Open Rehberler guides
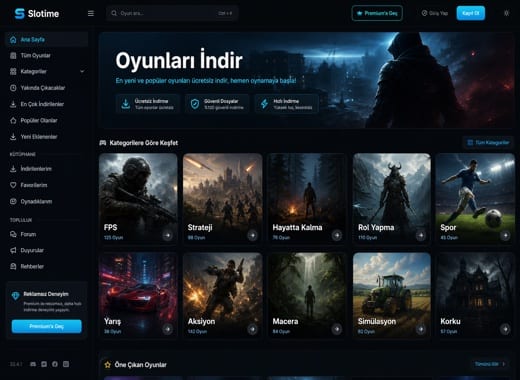Image resolution: width=520 pixels, height=380 pixels. 47,267
